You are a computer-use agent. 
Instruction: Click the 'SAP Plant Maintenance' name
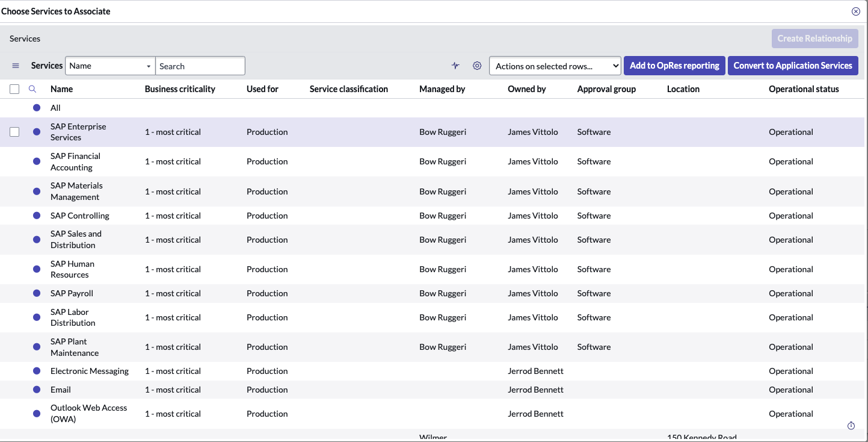point(75,347)
